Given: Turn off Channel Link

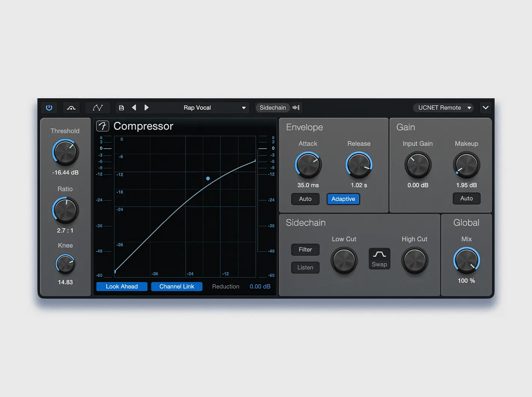Looking at the screenshot, I should point(177,286).
